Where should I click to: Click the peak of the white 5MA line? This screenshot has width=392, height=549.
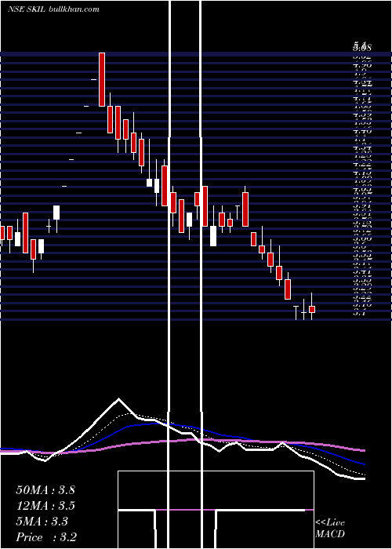(x=118, y=398)
